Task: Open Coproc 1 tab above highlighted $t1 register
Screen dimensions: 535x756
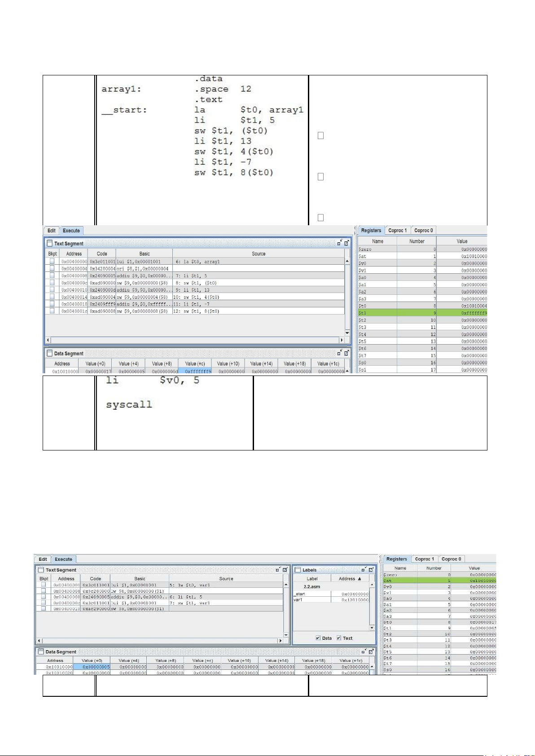Action: (397, 231)
